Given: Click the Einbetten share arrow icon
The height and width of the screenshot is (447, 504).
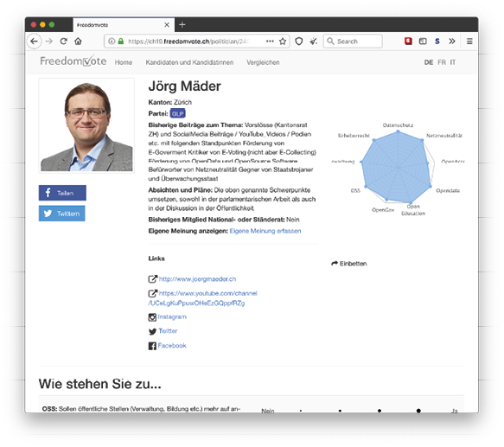Looking at the screenshot, I should coord(335,264).
